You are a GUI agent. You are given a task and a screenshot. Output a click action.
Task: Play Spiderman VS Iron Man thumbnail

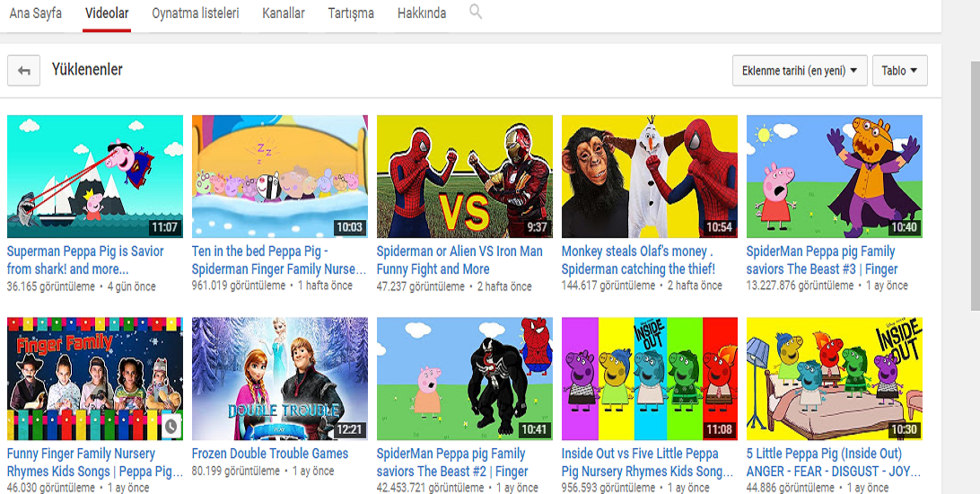(x=465, y=176)
